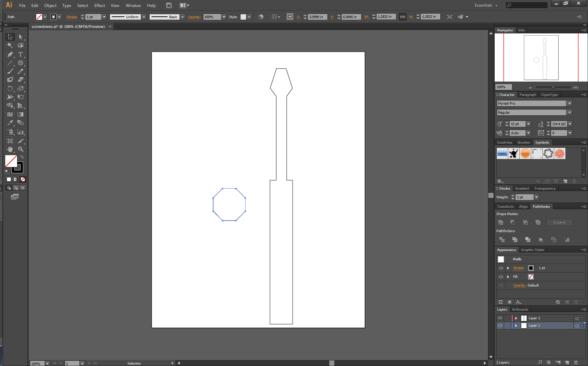
Task: Toggle constrain width and height proportions
Action: (403, 17)
